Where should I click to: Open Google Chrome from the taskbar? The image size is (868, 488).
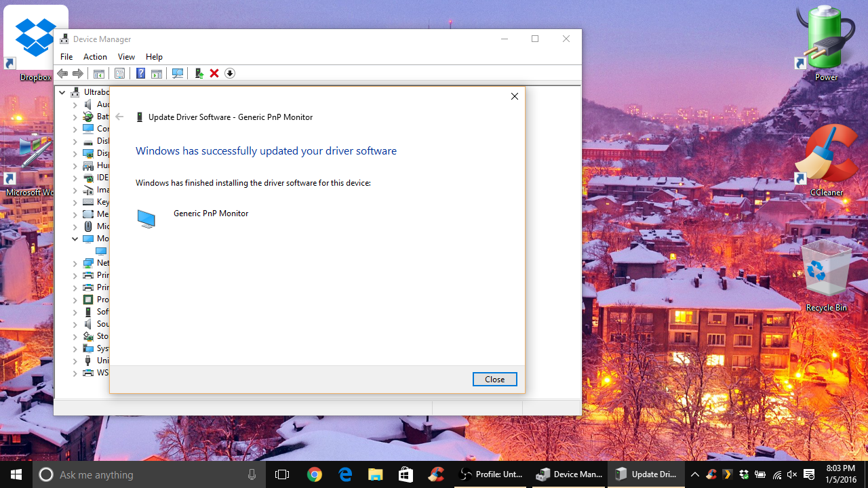coord(314,474)
